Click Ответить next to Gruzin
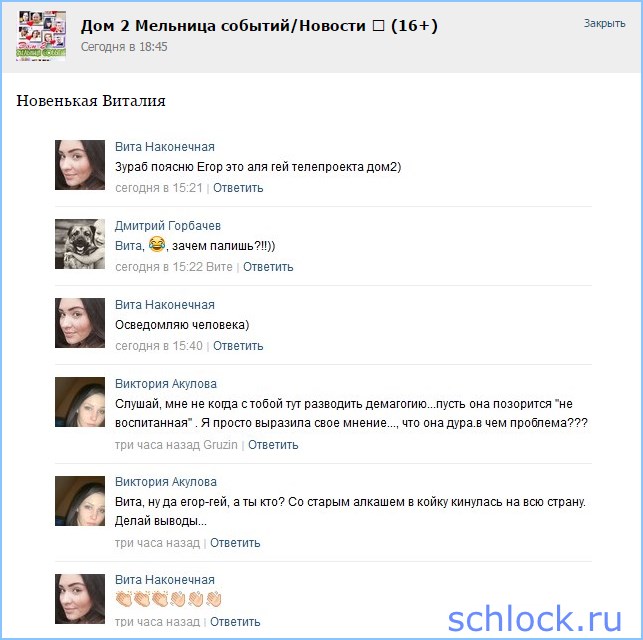 coord(273,445)
